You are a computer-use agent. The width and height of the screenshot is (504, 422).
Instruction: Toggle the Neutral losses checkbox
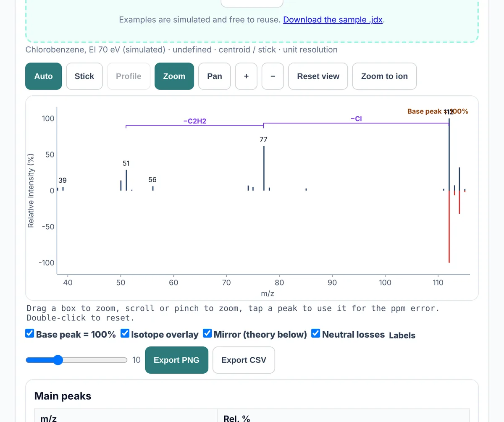click(x=316, y=334)
